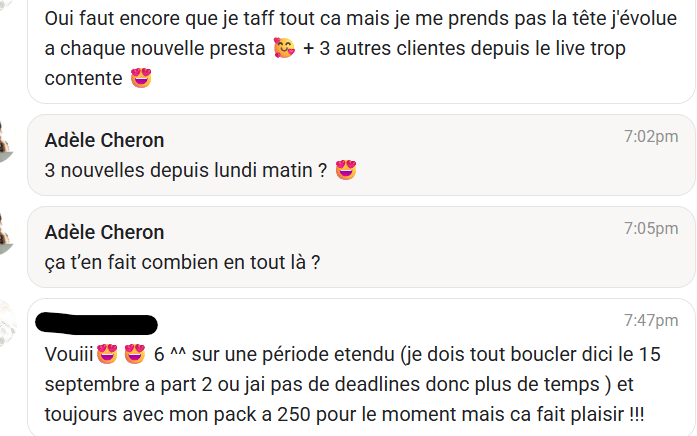The image size is (697, 436).
Task: Click the 7:47pm timestamp
Action: (x=651, y=320)
